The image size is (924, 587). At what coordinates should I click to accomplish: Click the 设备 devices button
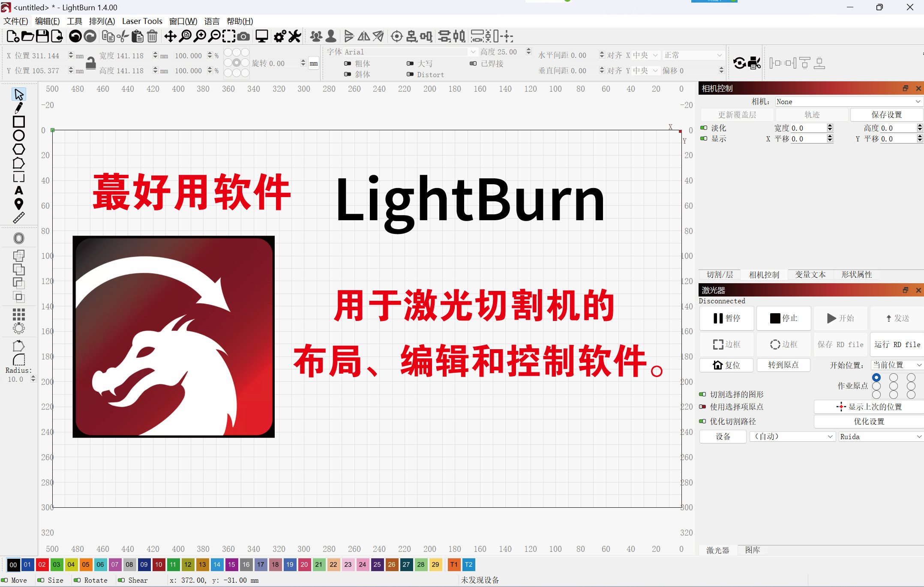[x=723, y=436]
